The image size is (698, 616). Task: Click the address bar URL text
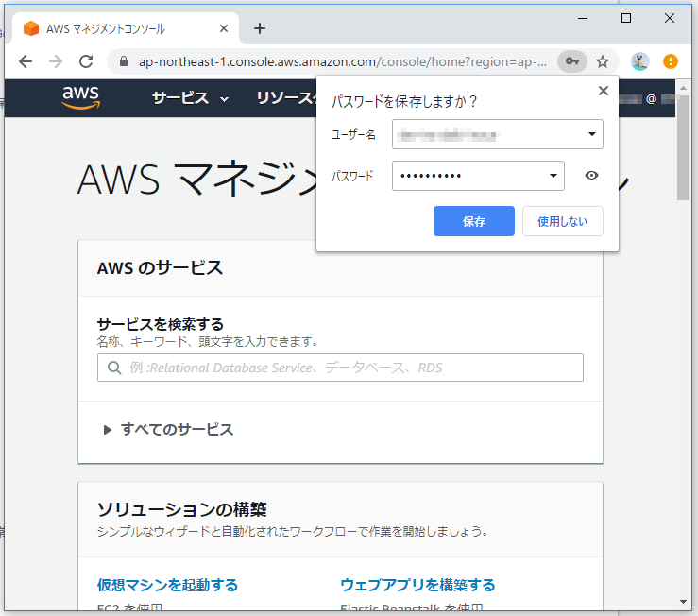point(343,61)
